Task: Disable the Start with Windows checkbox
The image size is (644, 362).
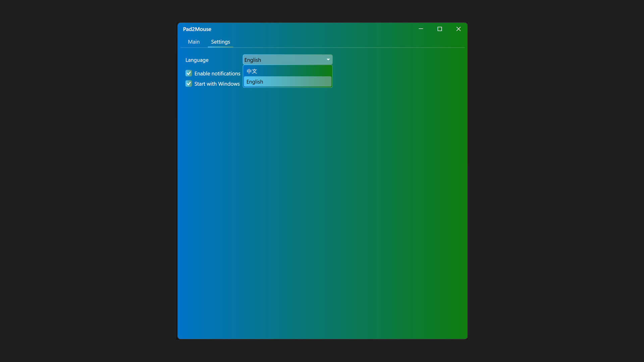Action: click(189, 84)
